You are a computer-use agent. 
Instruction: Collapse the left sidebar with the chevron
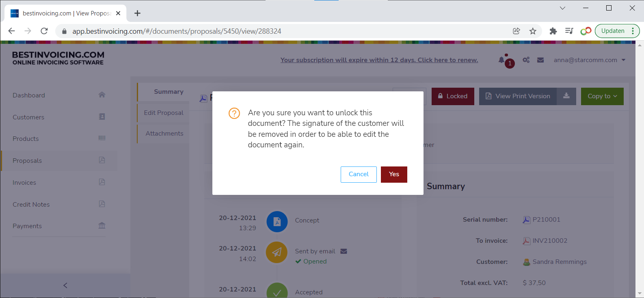tap(65, 285)
